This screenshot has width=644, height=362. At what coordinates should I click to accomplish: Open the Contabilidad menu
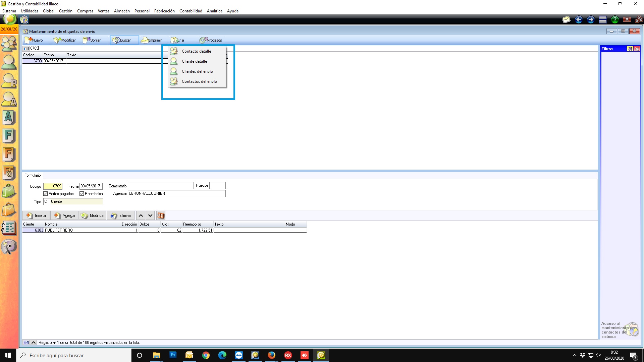191,11
